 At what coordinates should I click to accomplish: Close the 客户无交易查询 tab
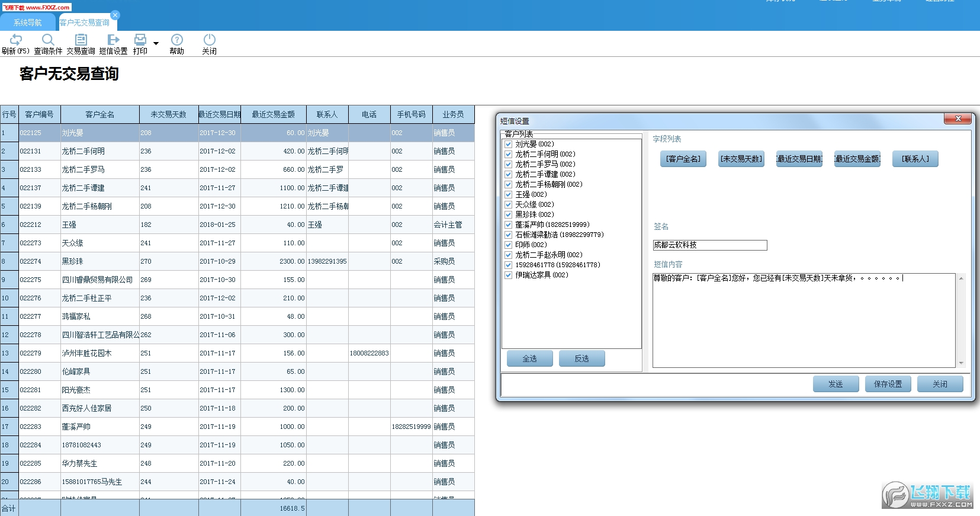coord(115,15)
